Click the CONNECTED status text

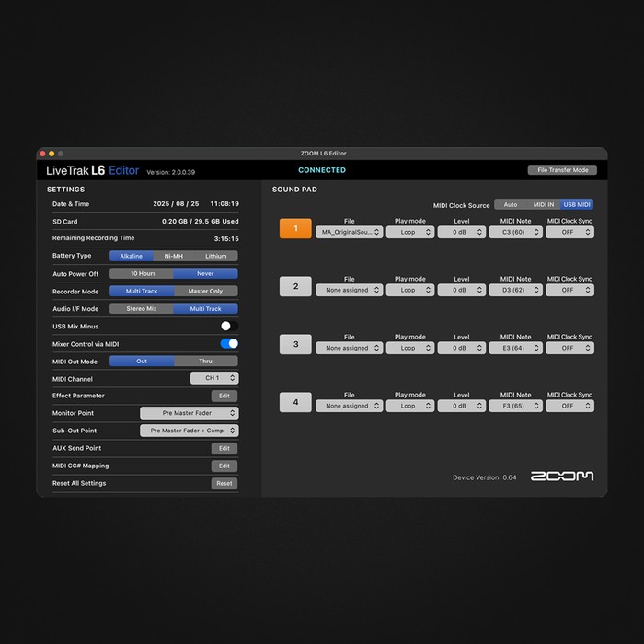point(322,170)
